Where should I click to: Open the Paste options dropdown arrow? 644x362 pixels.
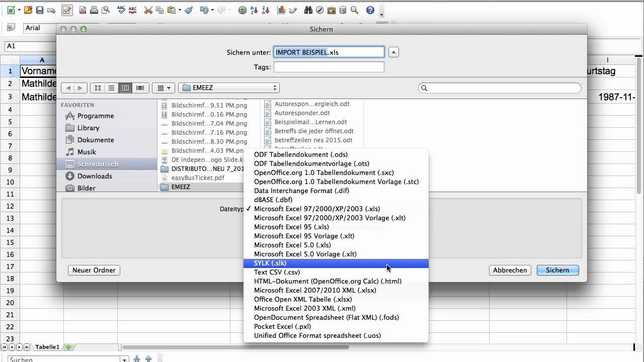[180, 10]
